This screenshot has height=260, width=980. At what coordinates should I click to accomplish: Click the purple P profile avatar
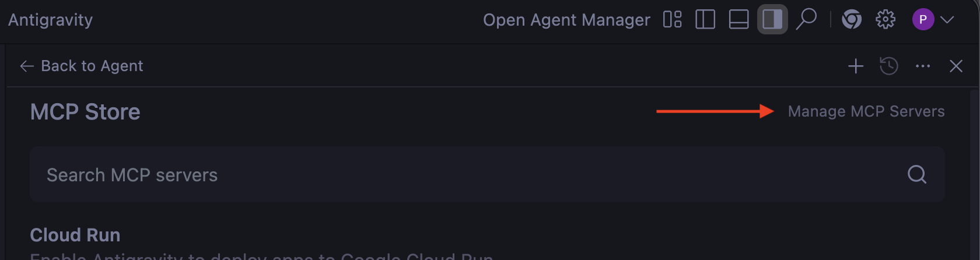point(923,19)
